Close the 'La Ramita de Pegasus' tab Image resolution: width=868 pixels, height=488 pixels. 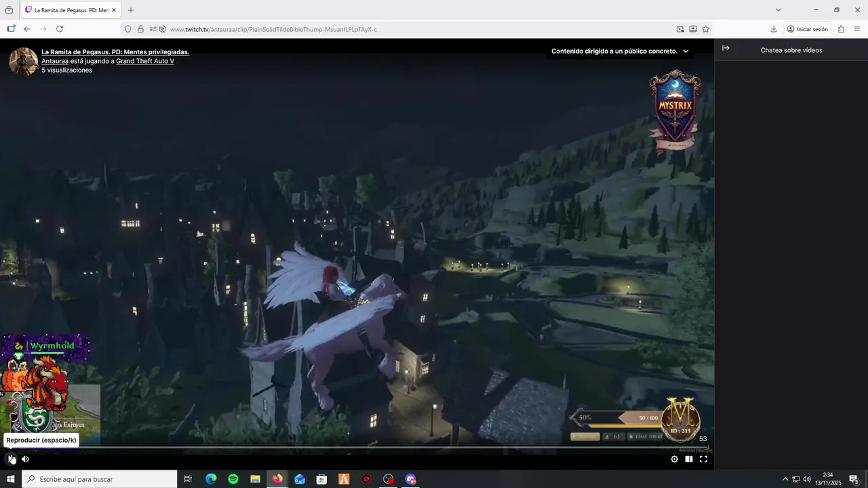(114, 10)
